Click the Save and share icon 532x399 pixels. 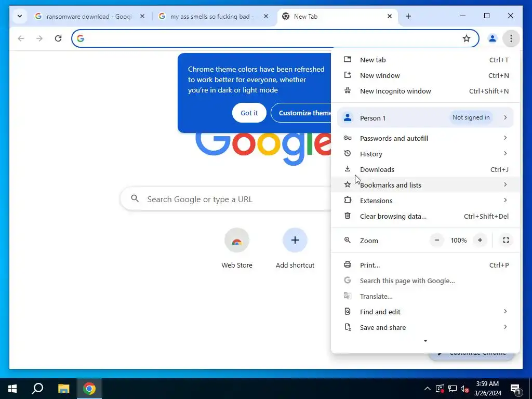(x=348, y=327)
